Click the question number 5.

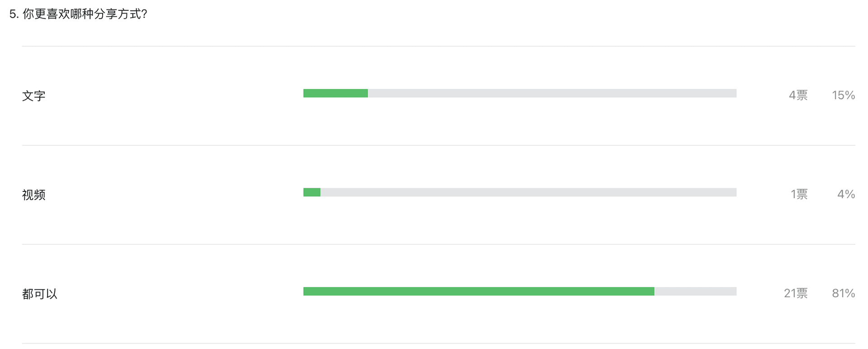coord(14,14)
